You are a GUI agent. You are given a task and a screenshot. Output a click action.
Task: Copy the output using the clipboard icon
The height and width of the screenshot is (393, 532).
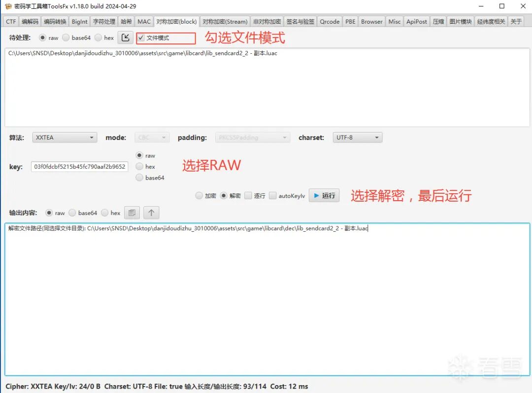[x=132, y=213]
